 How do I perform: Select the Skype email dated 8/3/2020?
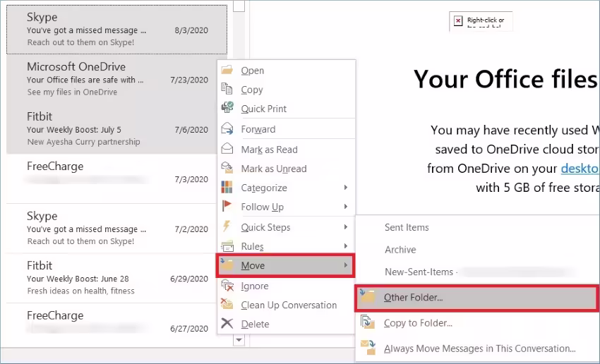(x=116, y=30)
